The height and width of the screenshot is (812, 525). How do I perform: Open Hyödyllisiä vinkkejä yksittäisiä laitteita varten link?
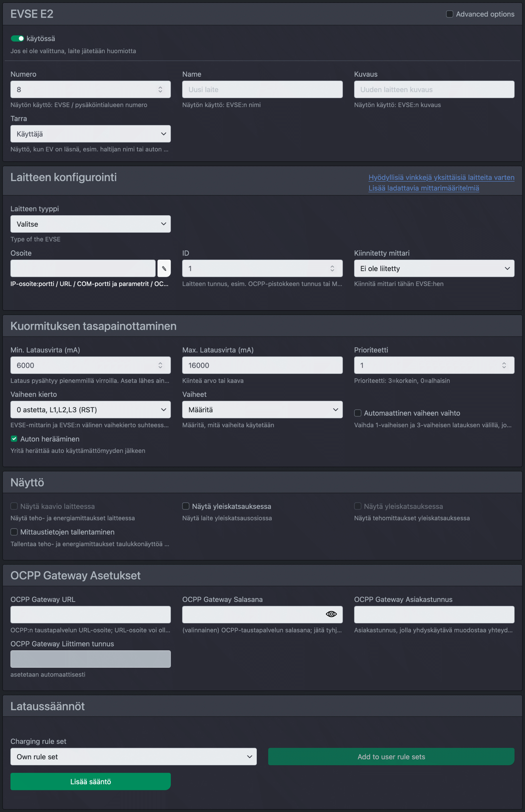point(441,177)
